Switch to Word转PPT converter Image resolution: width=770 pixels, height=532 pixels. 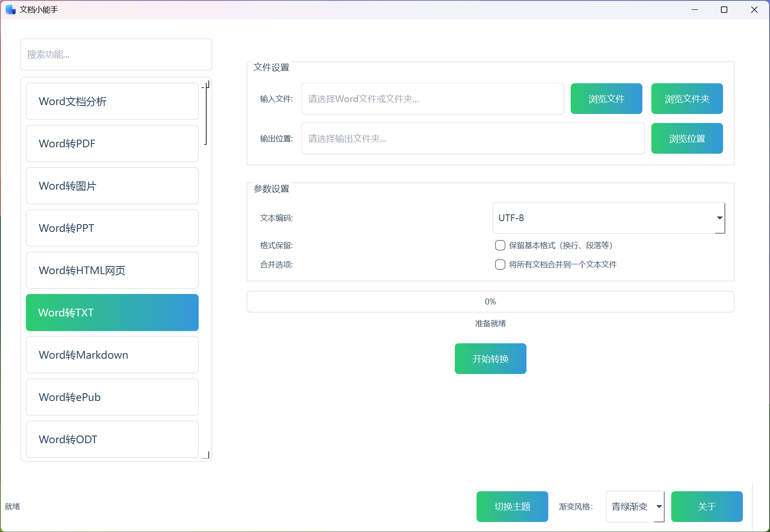pyautogui.click(x=112, y=228)
